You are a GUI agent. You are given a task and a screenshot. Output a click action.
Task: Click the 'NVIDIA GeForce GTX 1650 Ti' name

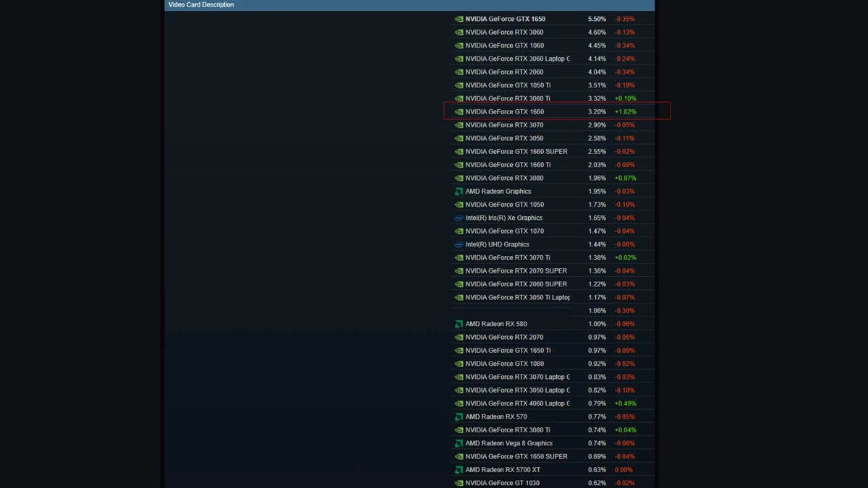point(509,351)
